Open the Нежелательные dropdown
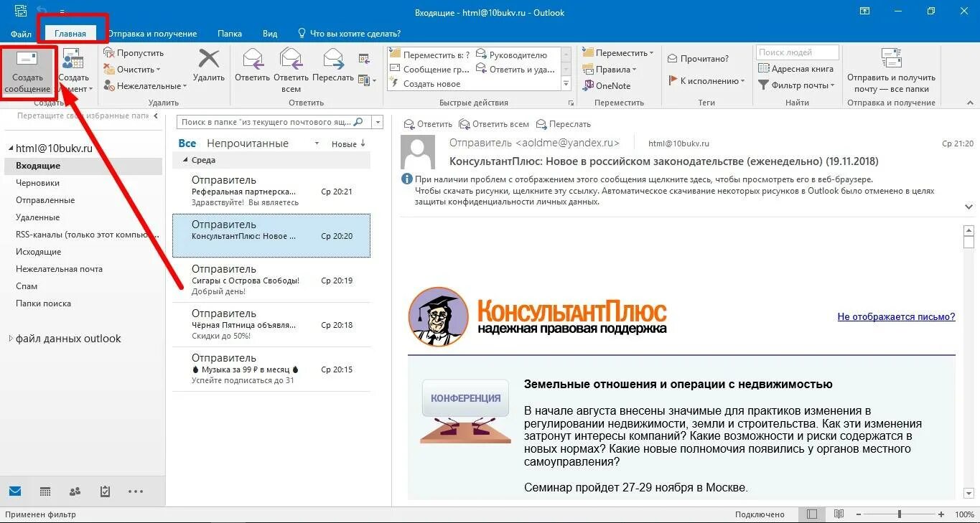The height and width of the screenshot is (523, 980). 145,86
